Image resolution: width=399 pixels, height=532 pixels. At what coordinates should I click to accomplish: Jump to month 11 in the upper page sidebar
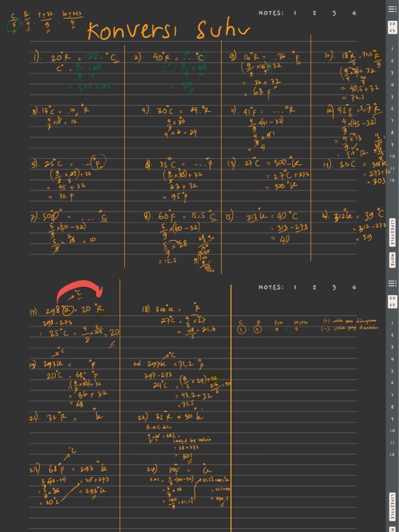(392, 168)
